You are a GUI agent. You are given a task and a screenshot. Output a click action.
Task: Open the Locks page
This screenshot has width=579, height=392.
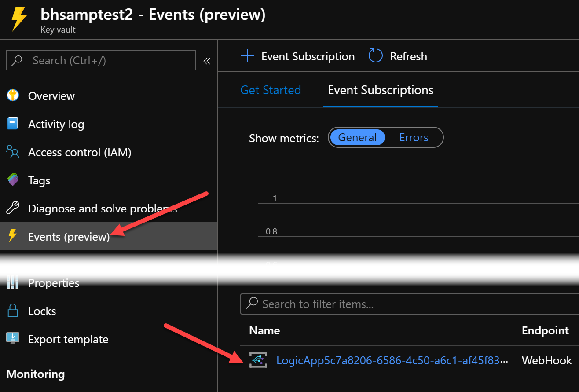coord(42,311)
